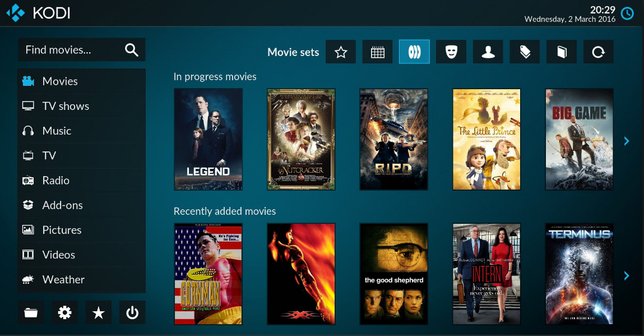Click the In progress movies heading
644x336 pixels.
click(215, 77)
